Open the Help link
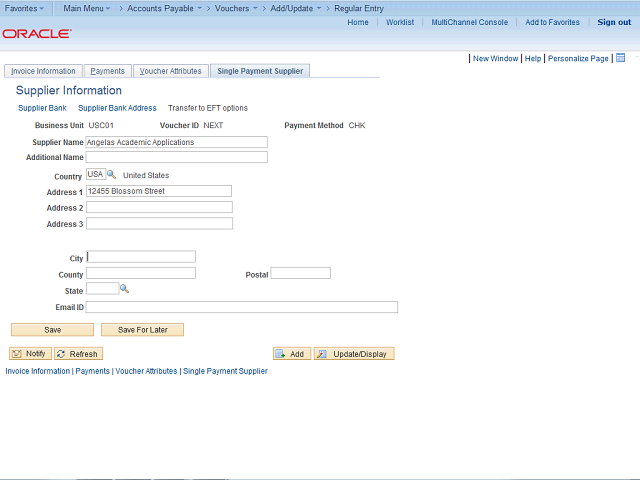The height and width of the screenshot is (480, 640). point(533,58)
